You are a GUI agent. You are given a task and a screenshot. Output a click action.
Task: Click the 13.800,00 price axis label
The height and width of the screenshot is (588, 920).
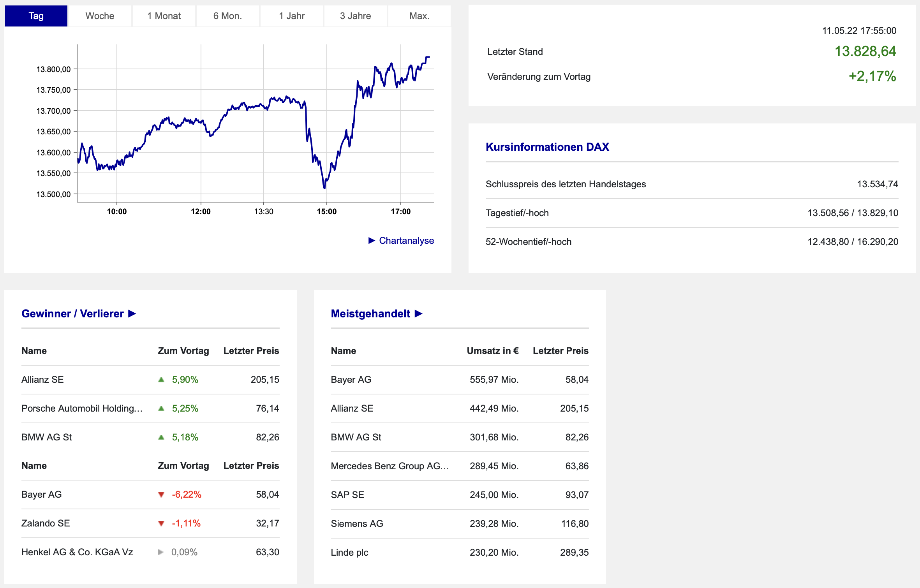(x=54, y=69)
